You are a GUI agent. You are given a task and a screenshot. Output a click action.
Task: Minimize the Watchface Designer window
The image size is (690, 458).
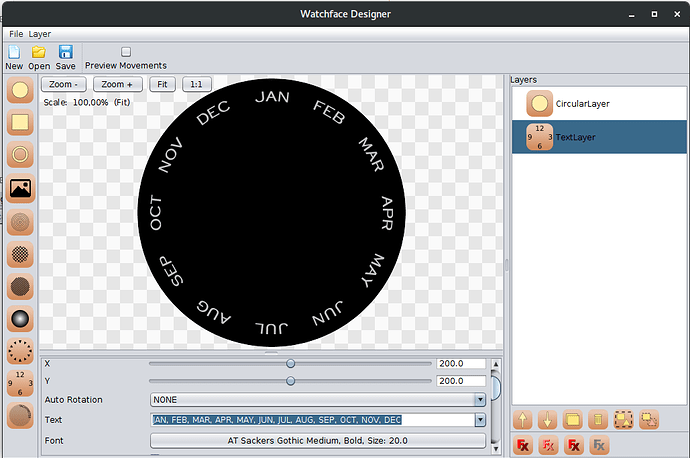(x=632, y=15)
